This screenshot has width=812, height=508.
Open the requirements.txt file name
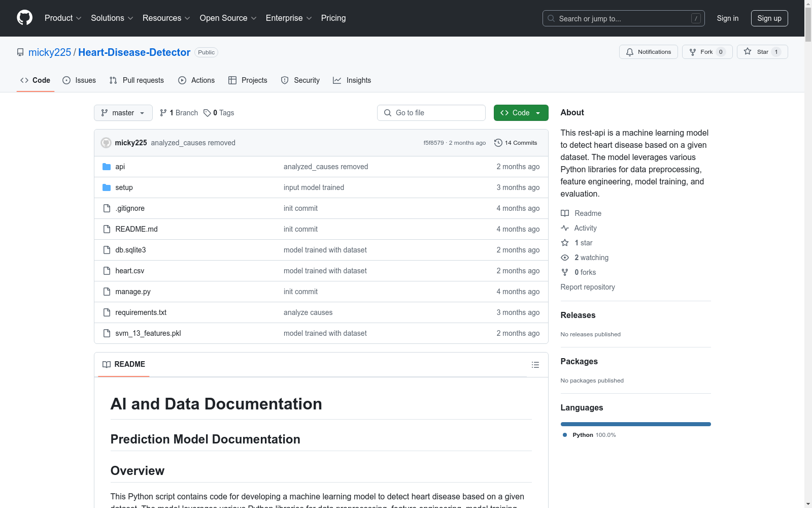point(141,312)
